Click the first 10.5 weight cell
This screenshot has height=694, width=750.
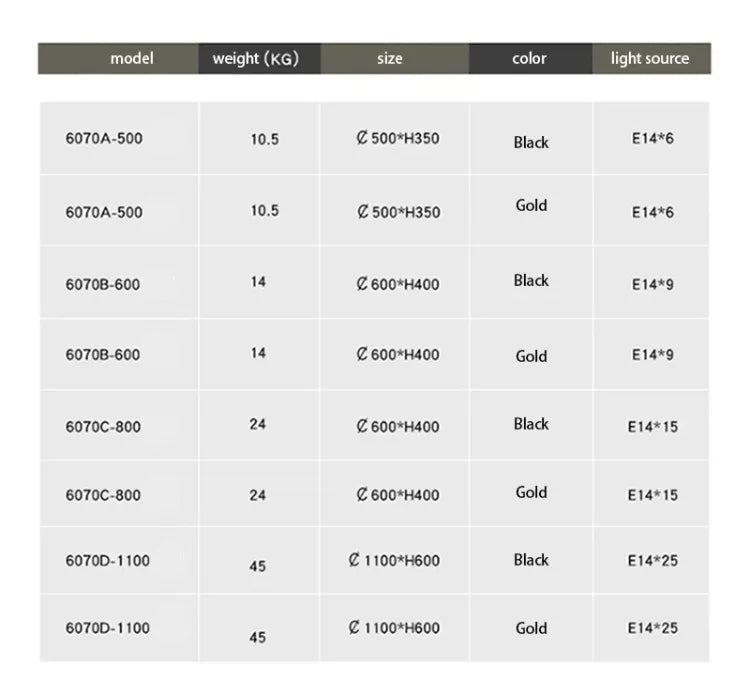[x=265, y=139]
